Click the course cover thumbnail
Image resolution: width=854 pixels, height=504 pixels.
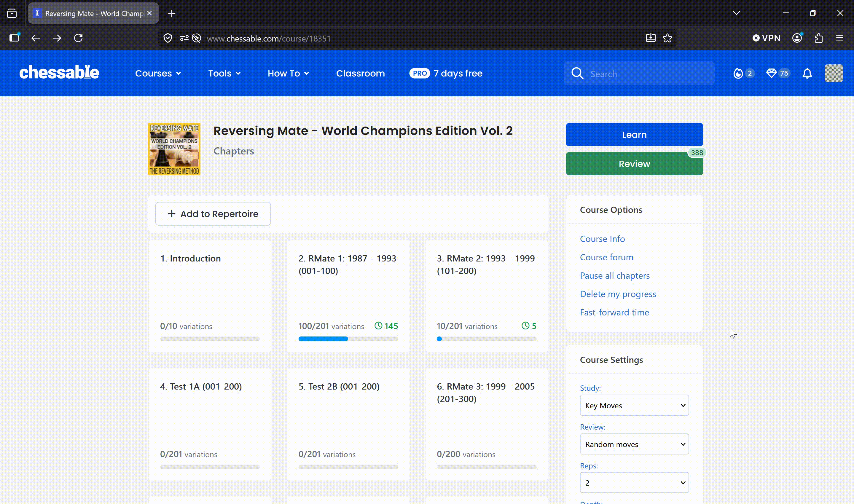(174, 149)
